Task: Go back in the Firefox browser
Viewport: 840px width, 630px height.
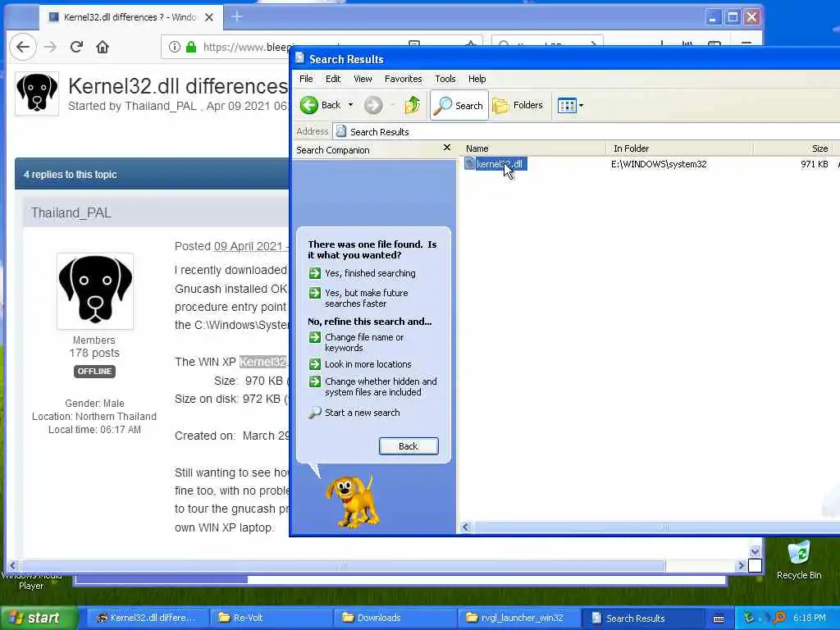Action: click(22, 47)
